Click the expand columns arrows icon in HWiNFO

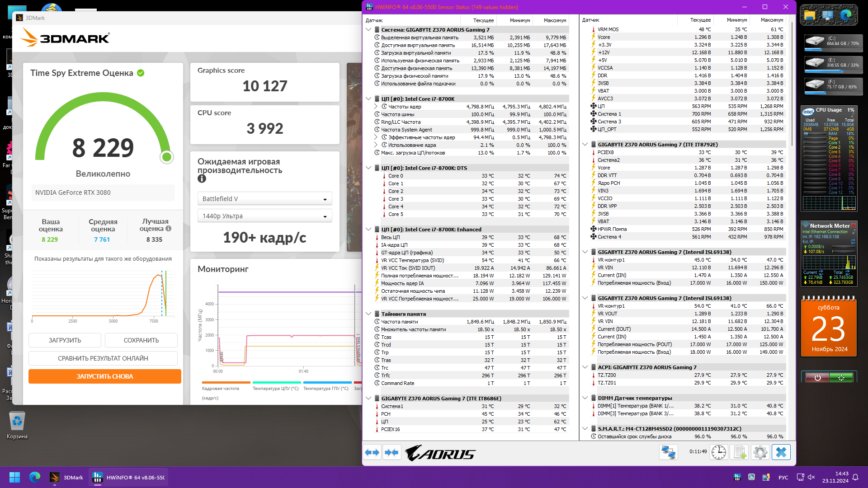tap(372, 452)
